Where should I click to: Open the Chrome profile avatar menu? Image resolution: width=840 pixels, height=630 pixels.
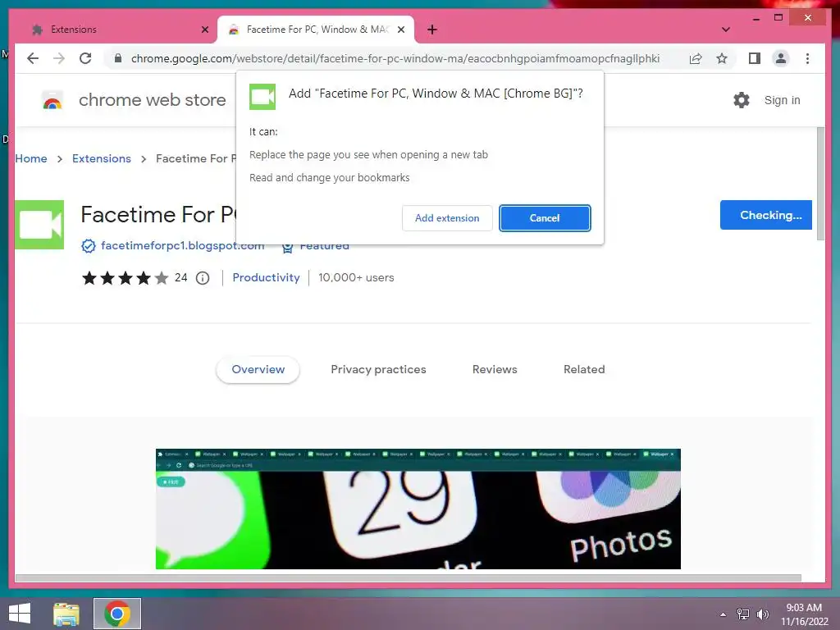pyautogui.click(x=781, y=58)
